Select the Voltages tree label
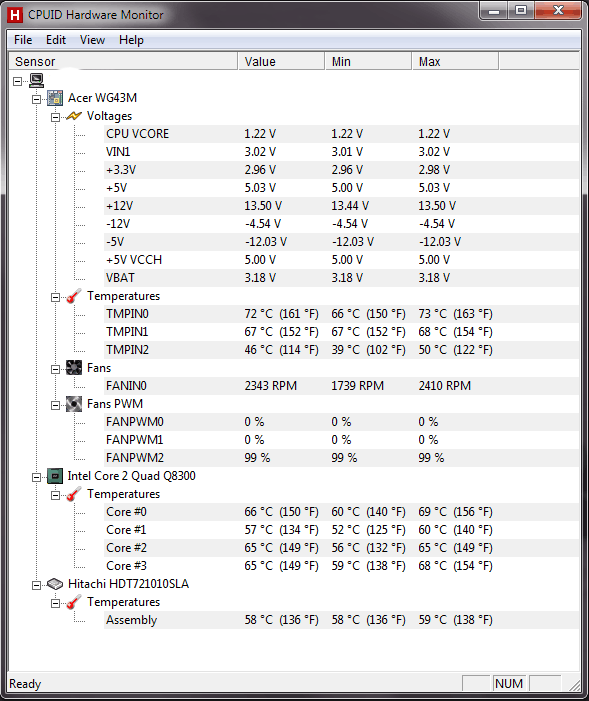Screen dimensions: 589x701 click(x=109, y=116)
